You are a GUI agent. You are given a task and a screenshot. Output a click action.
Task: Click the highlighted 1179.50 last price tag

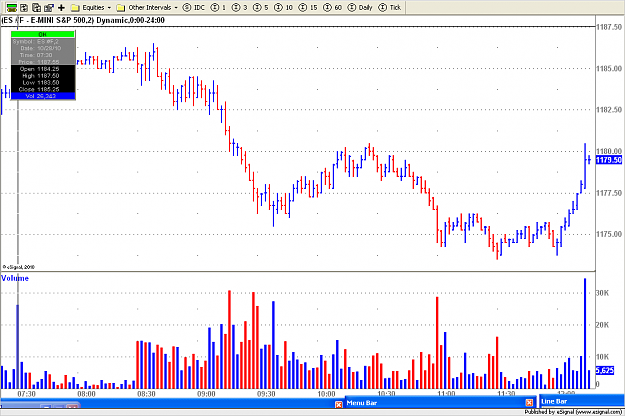[609, 160]
